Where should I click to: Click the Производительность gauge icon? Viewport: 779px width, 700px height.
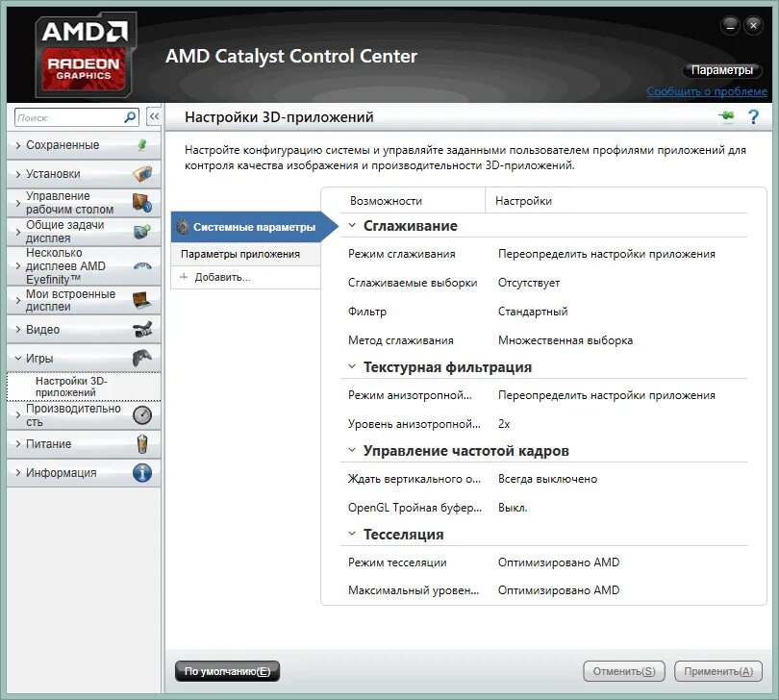coord(142,414)
